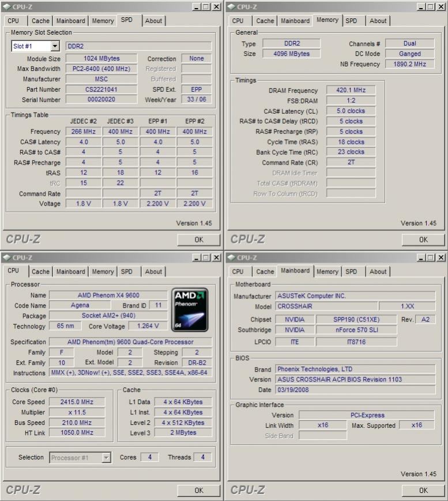Screen dimensions: 448x501
Task: Click NB Frequency value 1890.2 MHz
Action: coord(410,64)
